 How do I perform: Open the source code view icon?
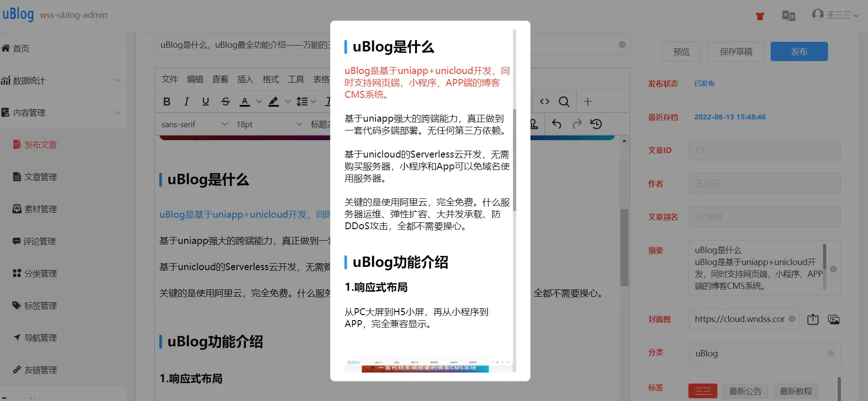[545, 102]
